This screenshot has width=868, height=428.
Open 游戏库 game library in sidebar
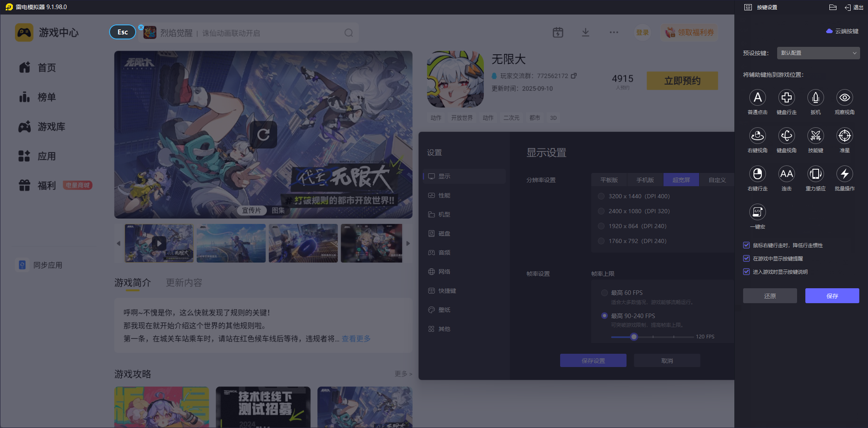pyautogui.click(x=42, y=126)
